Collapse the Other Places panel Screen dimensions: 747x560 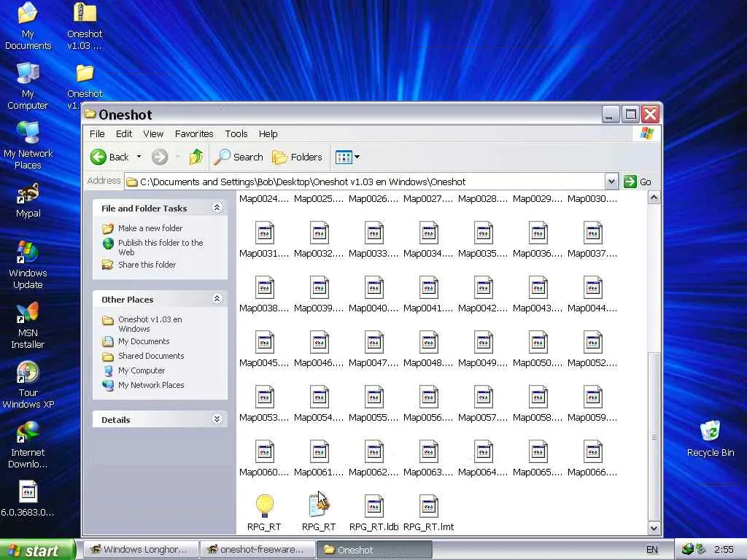pyautogui.click(x=217, y=298)
